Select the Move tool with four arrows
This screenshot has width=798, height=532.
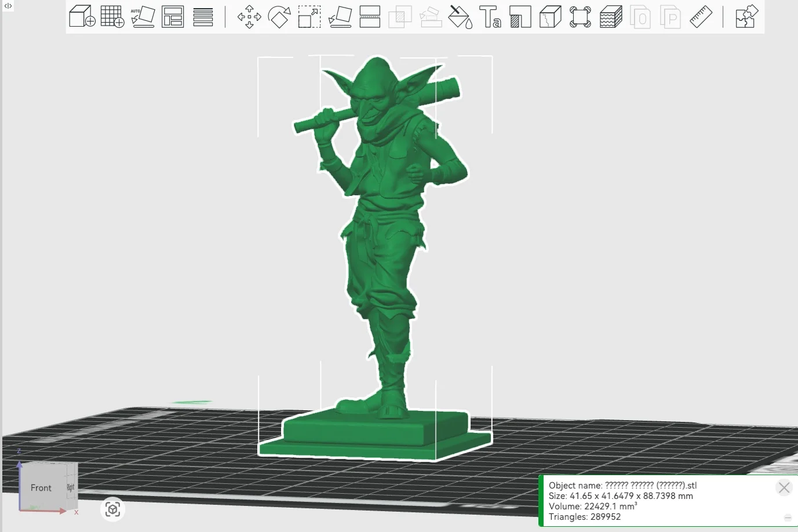coord(249,16)
